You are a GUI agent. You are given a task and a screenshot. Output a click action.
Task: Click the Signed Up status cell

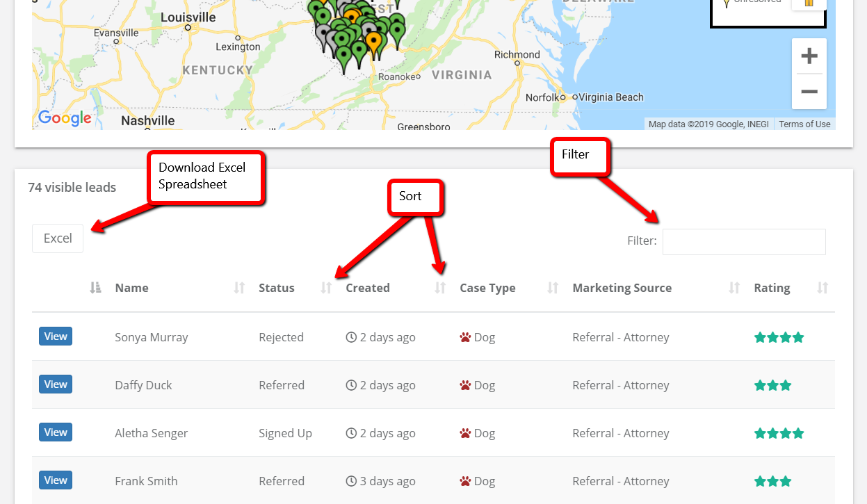tap(285, 433)
